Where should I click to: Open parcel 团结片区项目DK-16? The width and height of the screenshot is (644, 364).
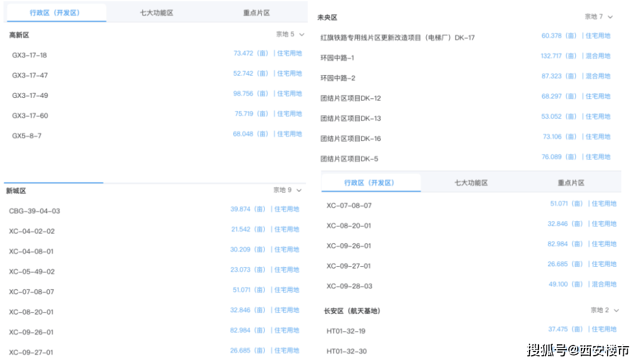click(x=351, y=138)
